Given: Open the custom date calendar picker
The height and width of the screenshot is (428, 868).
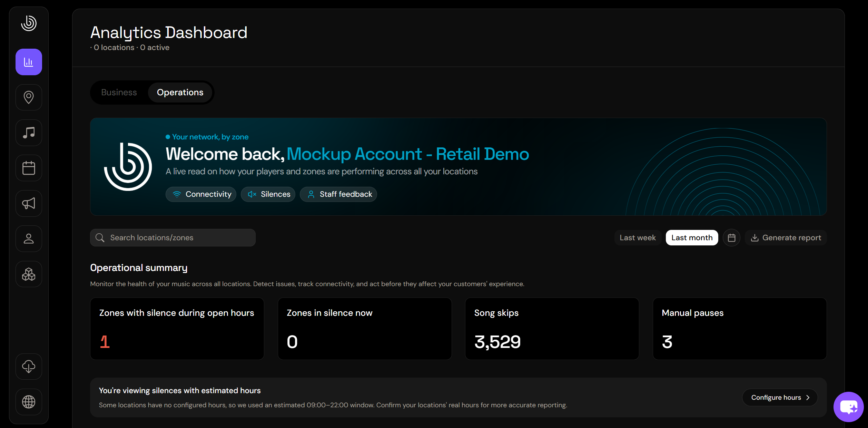Looking at the screenshot, I should (x=731, y=238).
